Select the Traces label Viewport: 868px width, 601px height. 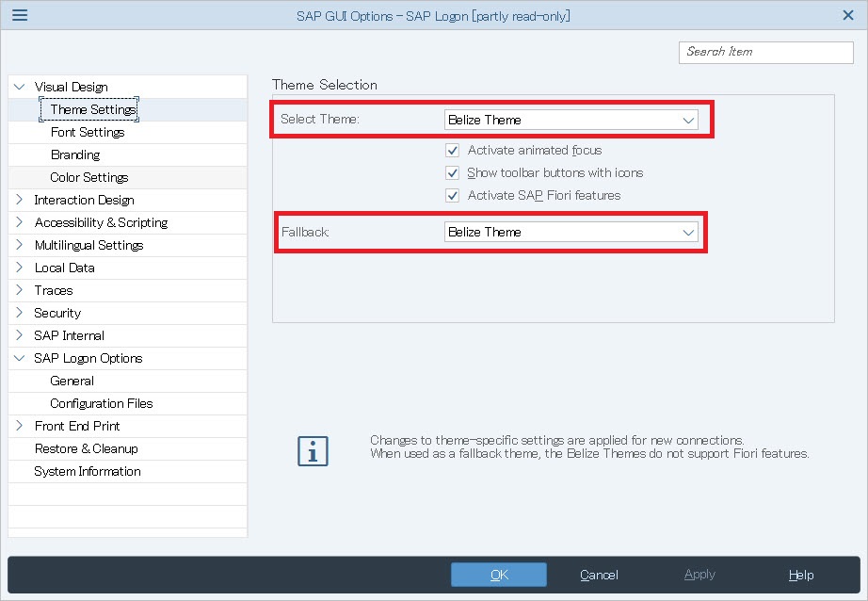[x=54, y=290]
